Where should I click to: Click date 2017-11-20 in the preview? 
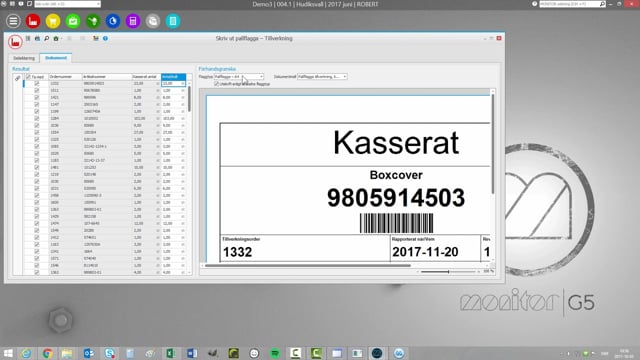pos(425,252)
